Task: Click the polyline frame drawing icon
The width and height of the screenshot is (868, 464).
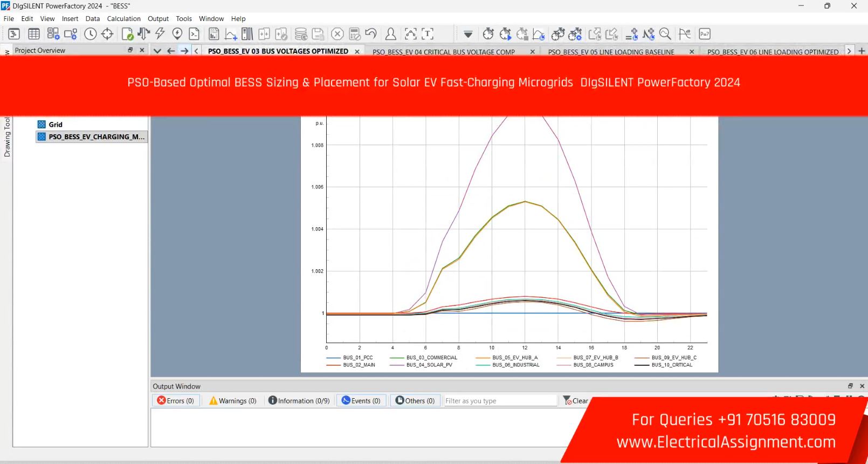Action: pos(411,34)
